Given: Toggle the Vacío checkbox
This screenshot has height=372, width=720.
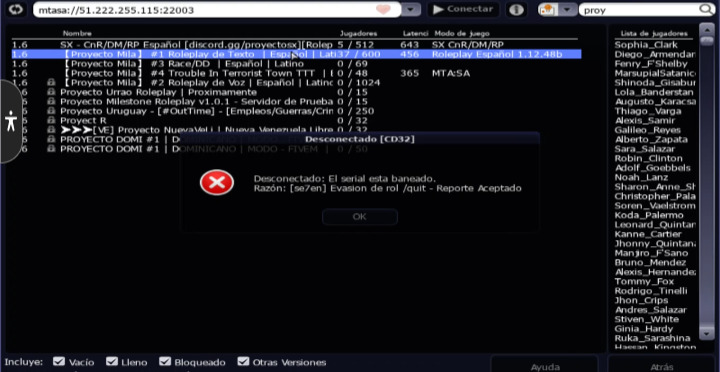Looking at the screenshot, I should (59, 362).
